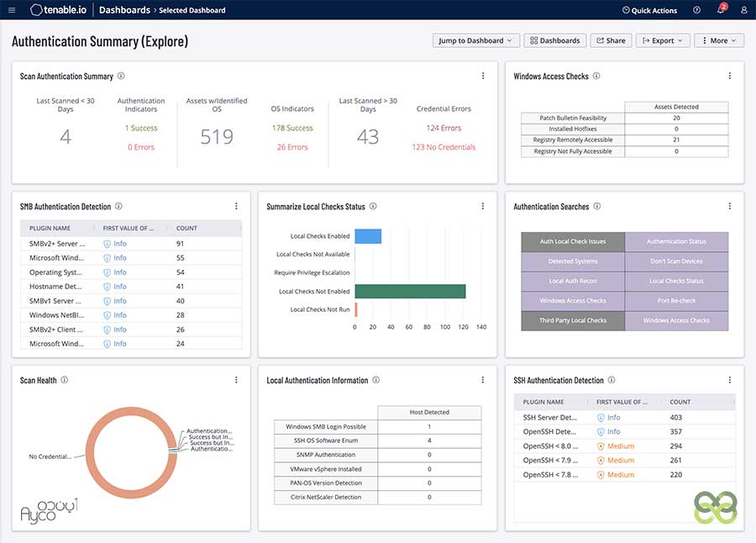756x543 pixels.
Task: Click info icon next to Scan Health
Action: pyautogui.click(x=65, y=381)
